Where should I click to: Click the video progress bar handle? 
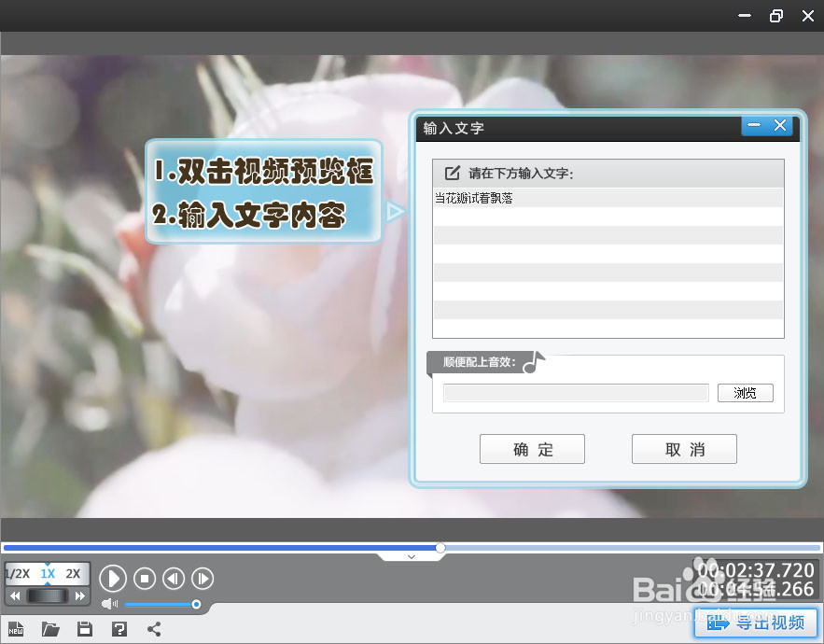[x=440, y=548]
